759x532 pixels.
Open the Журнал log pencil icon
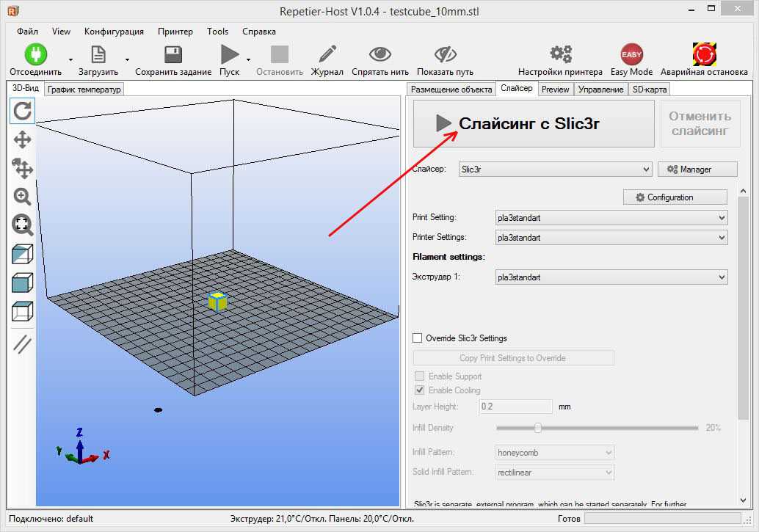coord(327,54)
